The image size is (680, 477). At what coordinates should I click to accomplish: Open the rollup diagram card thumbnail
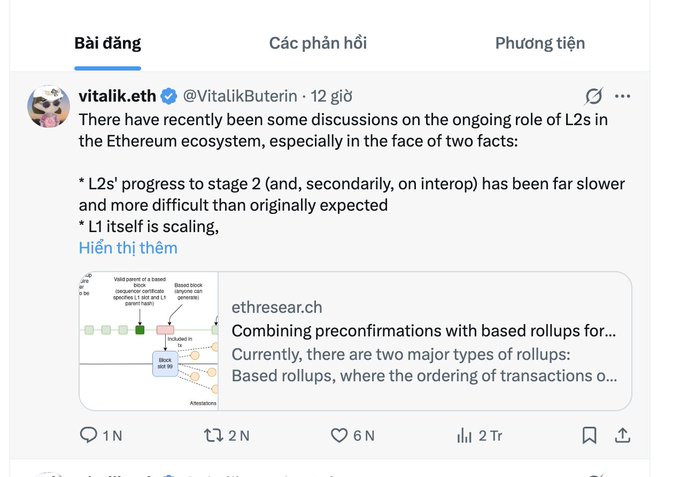[x=148, y=340]
